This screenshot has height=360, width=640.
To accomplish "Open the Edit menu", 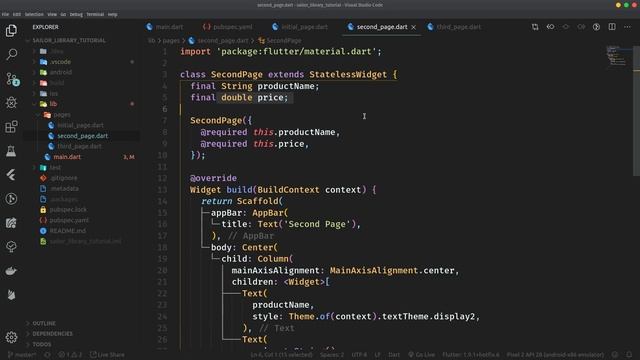I will point(17,14).
